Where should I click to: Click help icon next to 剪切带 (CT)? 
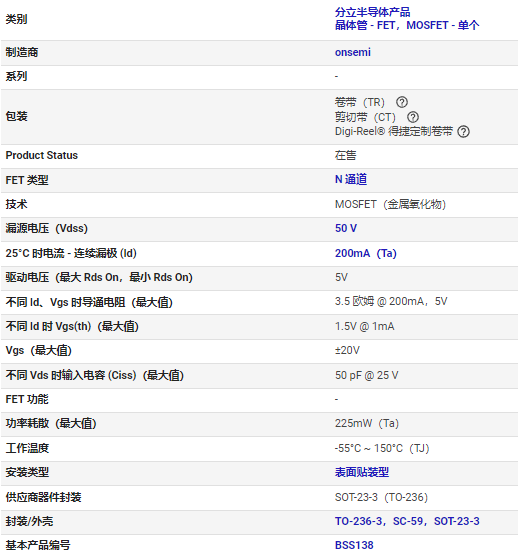pyautogui.click(x=413, y=117)
